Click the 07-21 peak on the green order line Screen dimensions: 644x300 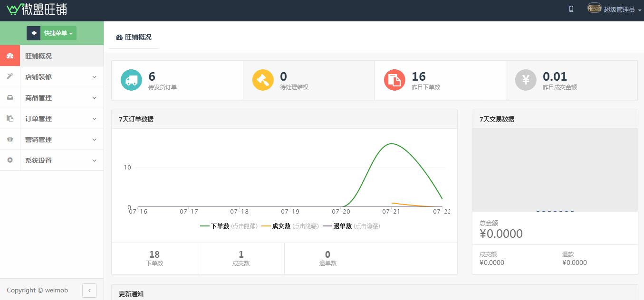pyautogui.click(x=391, y=144)
